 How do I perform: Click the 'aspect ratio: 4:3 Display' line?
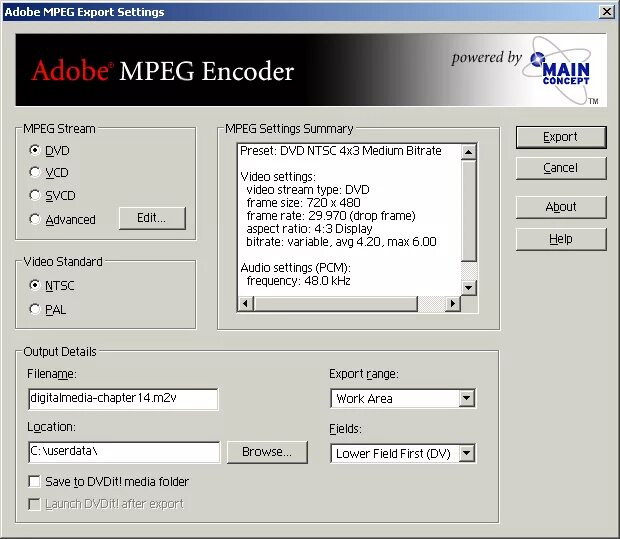coord(309,229)
